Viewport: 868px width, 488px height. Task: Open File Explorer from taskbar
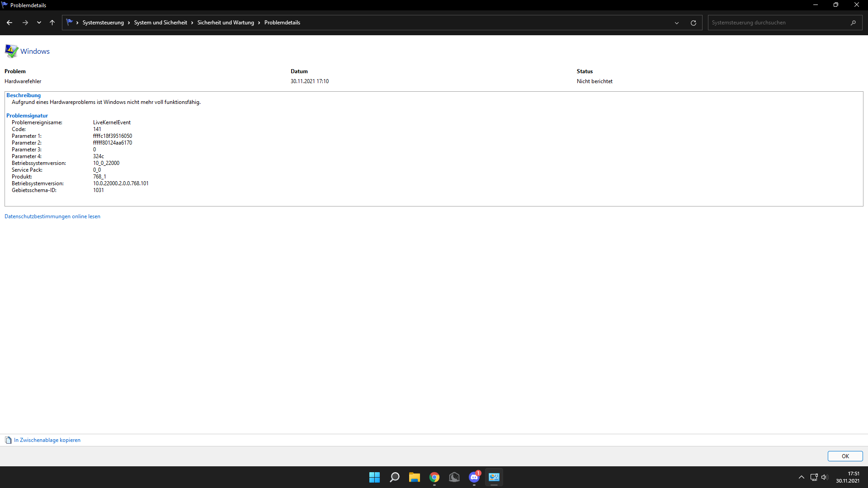click(414, 477)
